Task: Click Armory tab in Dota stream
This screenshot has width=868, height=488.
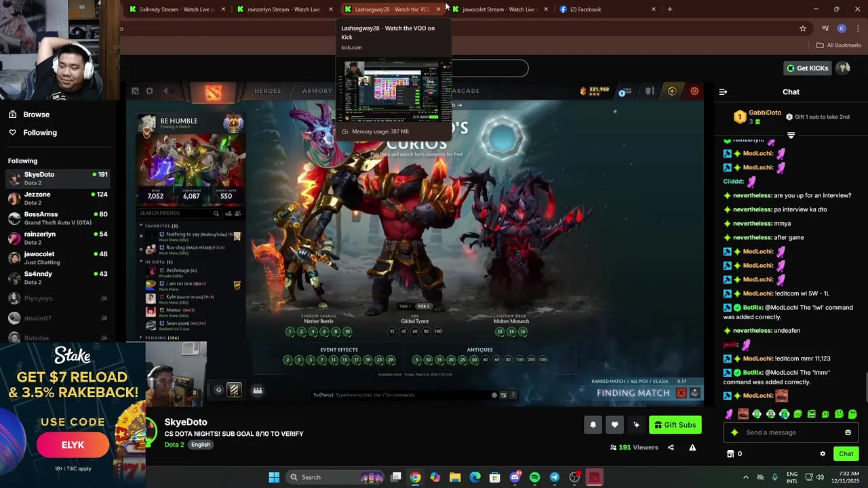Action: pos(317,91)
